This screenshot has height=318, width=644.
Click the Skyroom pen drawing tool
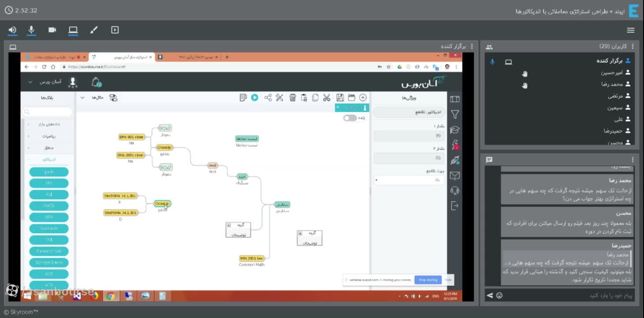94,30
